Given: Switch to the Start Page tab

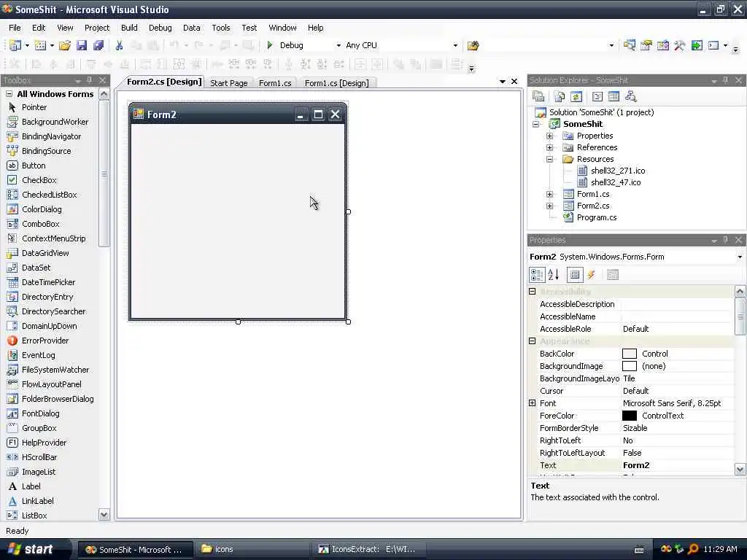Looking at the screenshot, I should tap(228, 83).
